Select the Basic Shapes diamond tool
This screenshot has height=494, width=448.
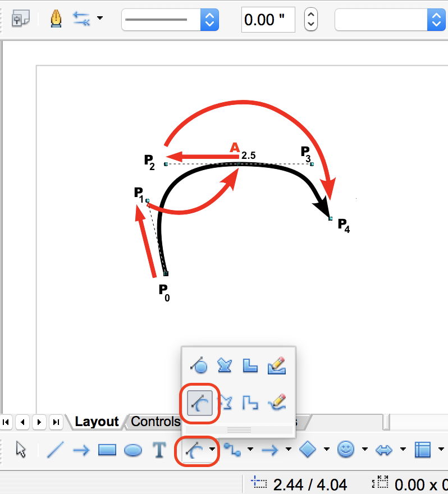point(308,449)
